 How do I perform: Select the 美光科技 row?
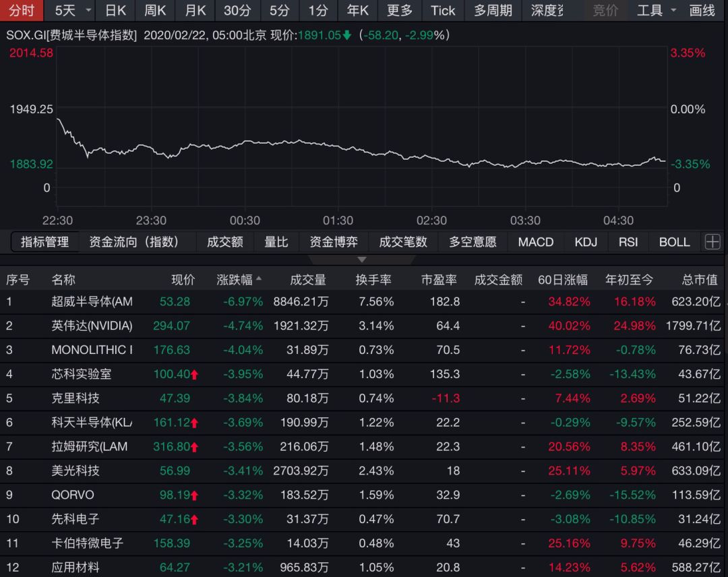362,470
